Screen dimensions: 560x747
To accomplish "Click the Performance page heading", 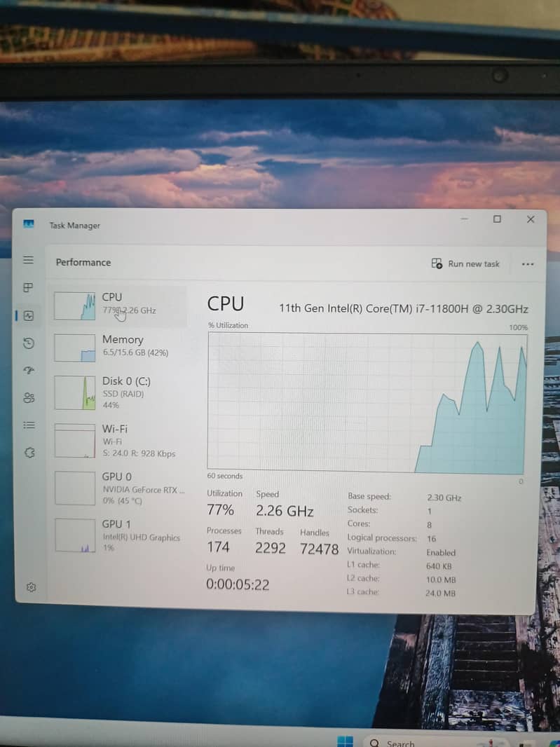I will pos(83,262).
